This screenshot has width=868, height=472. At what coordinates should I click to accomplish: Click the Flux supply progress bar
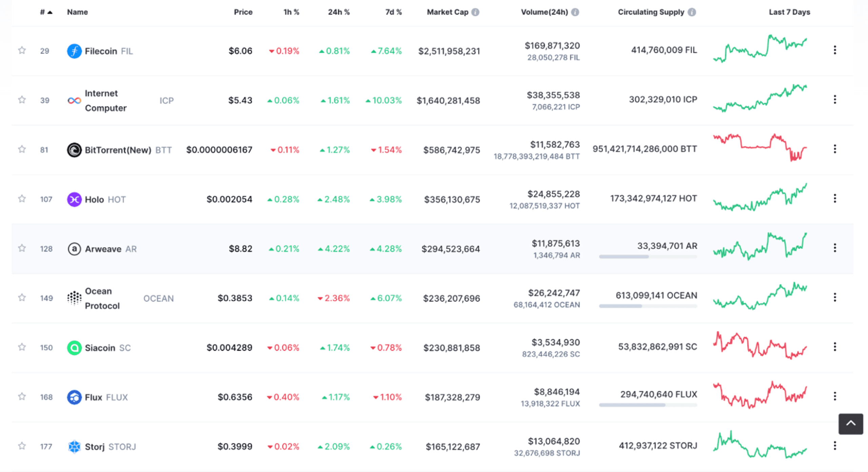pos(648,405)
